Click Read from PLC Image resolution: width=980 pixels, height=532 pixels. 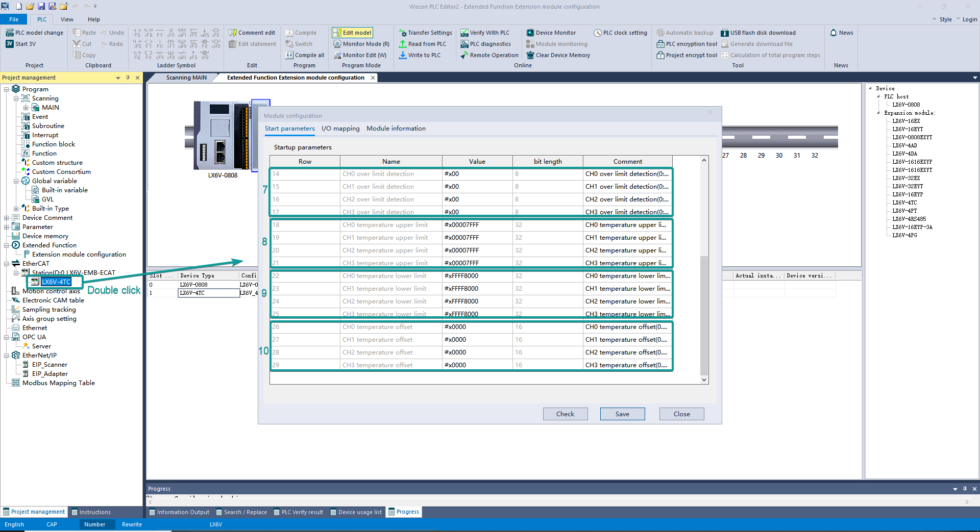tap(423, 44)
